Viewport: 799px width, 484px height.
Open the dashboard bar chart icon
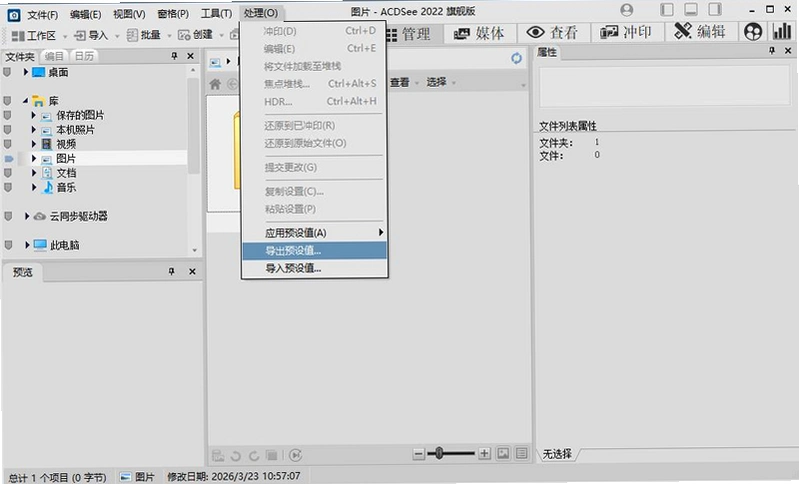(x=782, y=32)
